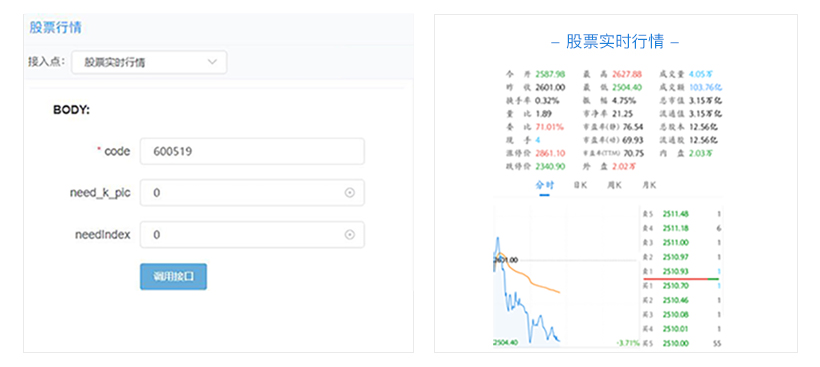The height and width of the screenshot is (367, 820).
Task: Expand the 接入点 dropdown arrow
Action: [212, 62]
